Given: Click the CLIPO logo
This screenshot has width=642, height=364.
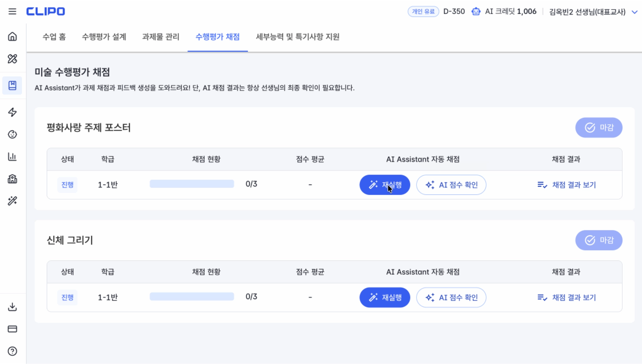Looking at the screenshot, I should [x=45, y=12].
